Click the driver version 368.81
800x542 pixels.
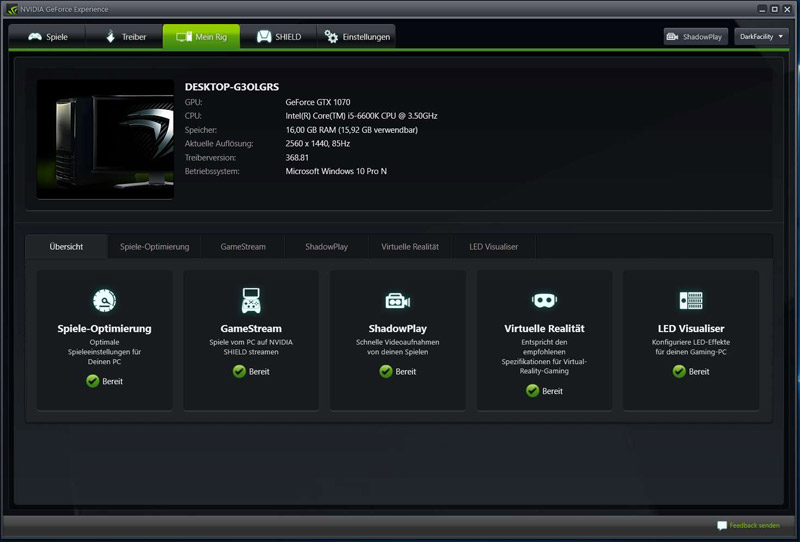(x=297, y=158)
